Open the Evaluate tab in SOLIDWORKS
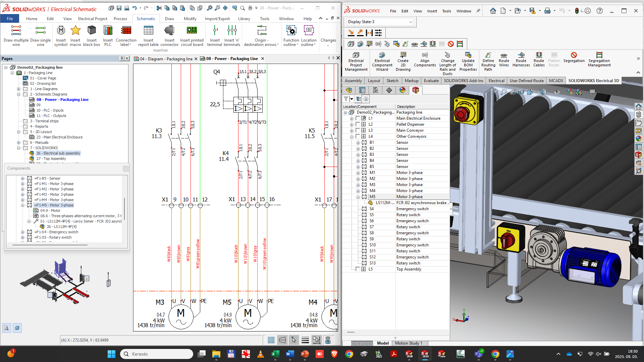644x362 pixels. [431, 81]
